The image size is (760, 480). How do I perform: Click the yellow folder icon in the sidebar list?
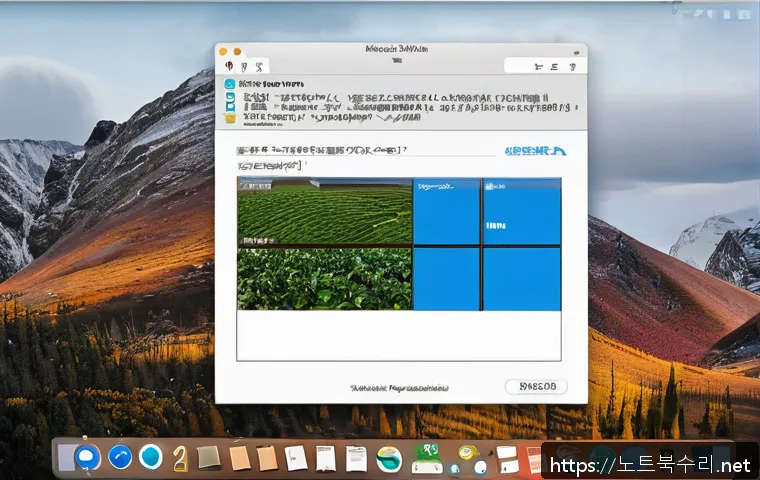[229, 117]
